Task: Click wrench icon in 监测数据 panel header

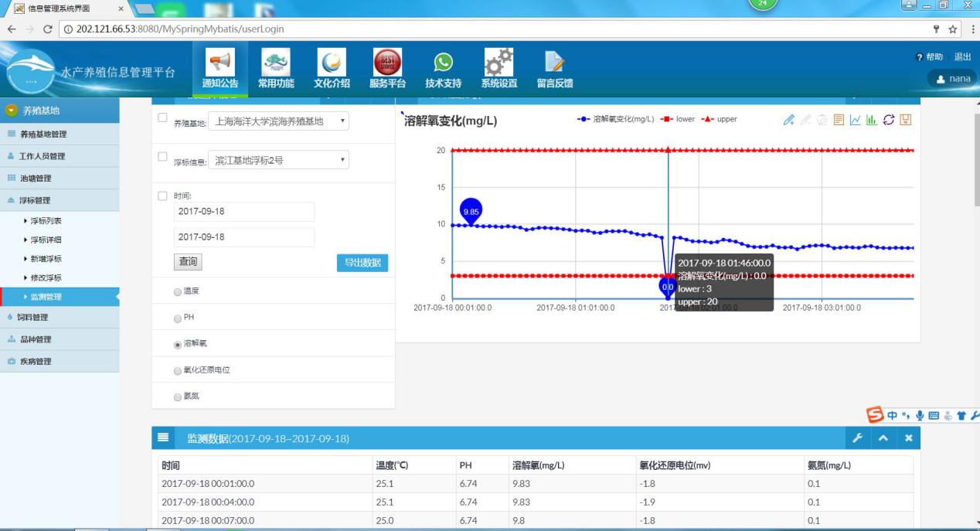Action: point(857,438)
